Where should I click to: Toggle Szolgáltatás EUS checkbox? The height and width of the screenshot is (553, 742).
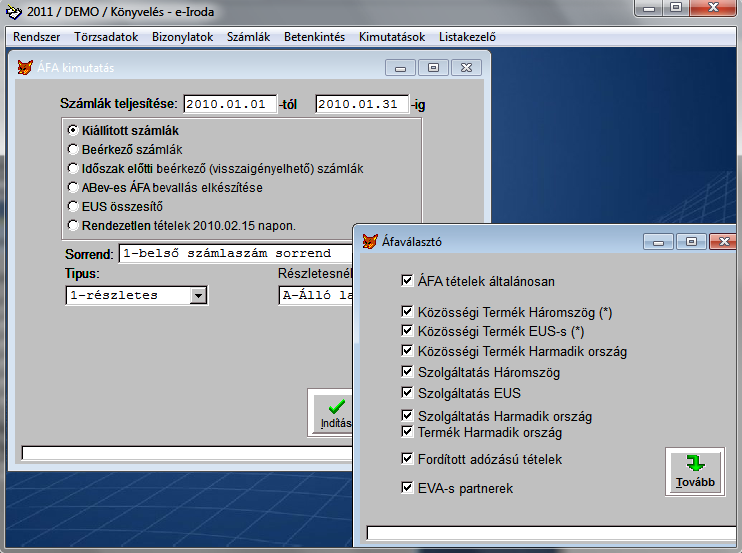(x=407, y=393)
